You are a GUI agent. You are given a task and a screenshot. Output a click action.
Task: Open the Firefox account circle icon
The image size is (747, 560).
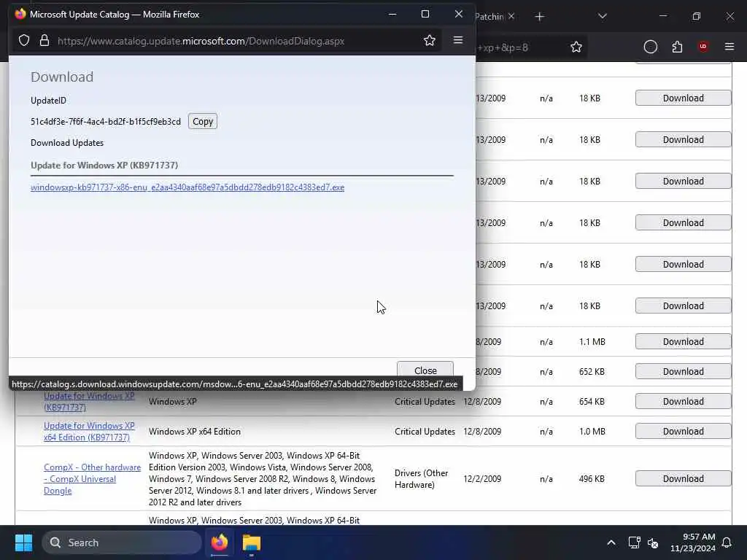(x=650, y=47)
